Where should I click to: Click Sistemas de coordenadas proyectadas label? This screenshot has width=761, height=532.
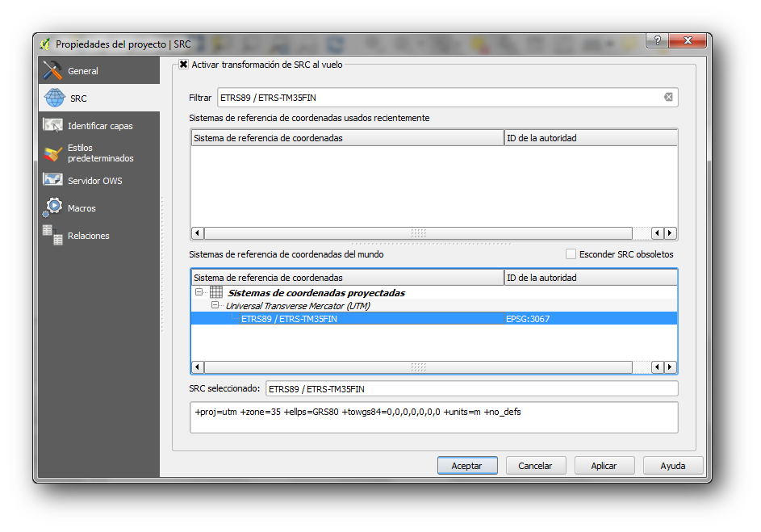click(316, 292)
